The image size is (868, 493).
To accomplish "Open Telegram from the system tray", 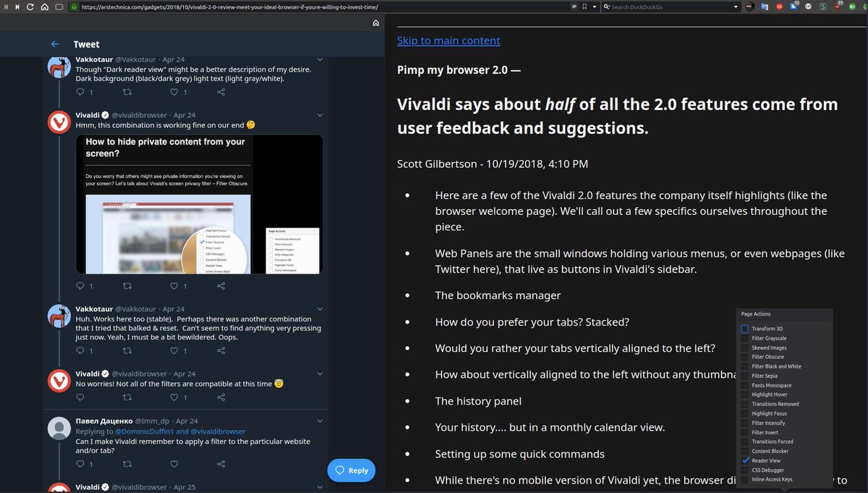I will pyautogui.click(x=793, y=7).
